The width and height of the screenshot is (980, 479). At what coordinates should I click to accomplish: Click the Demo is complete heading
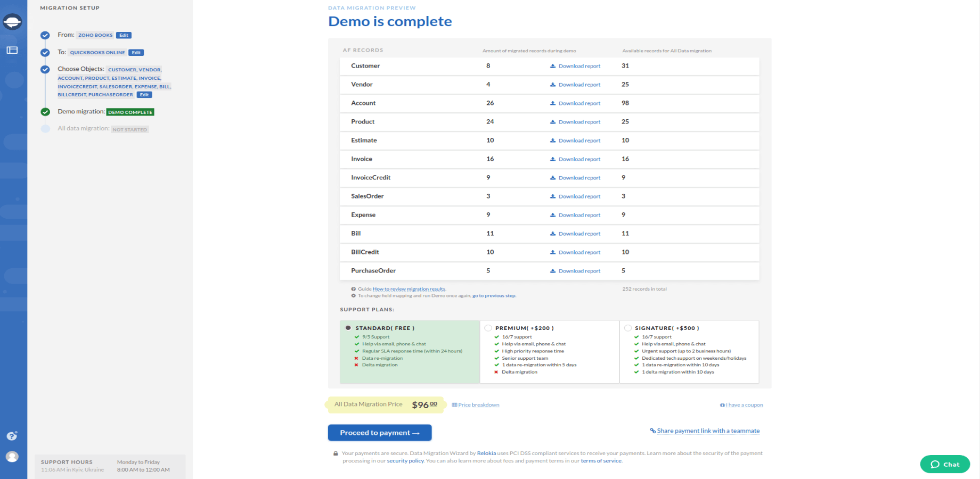[390, 21]
